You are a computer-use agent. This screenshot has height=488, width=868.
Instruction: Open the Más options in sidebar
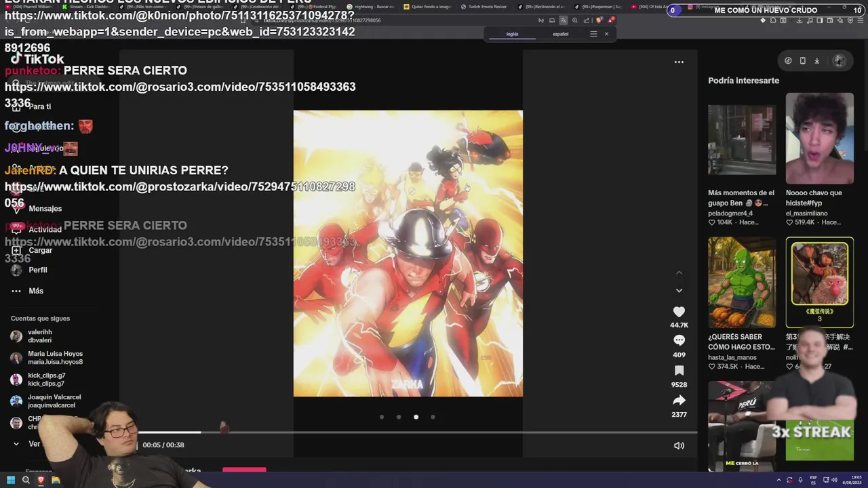point(27,291)
